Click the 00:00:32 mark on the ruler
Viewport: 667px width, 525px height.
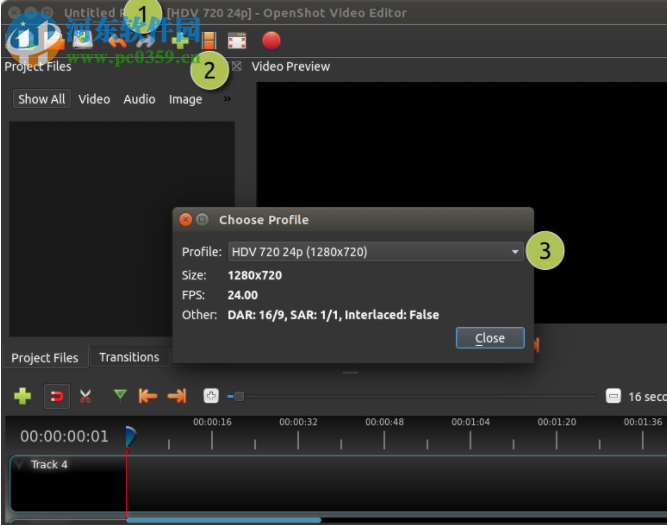point(298,422)
